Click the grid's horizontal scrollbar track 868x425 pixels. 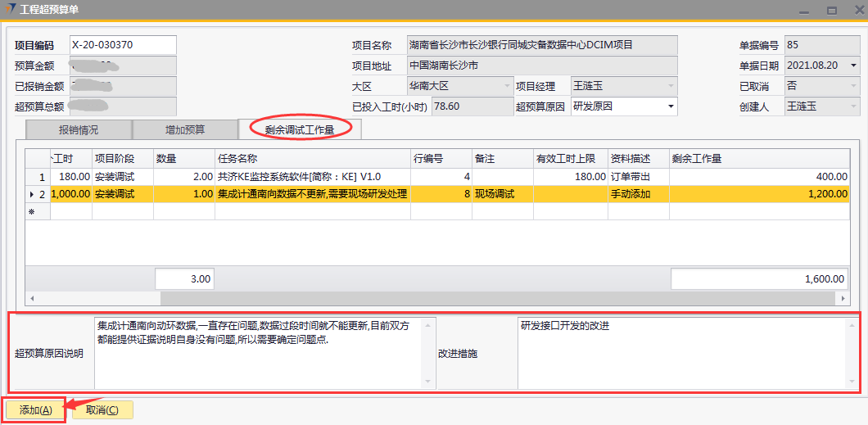pos(434,299)
